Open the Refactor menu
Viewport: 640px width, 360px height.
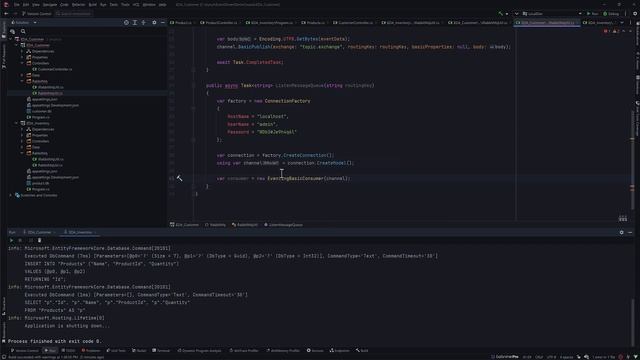pos(79,4)
